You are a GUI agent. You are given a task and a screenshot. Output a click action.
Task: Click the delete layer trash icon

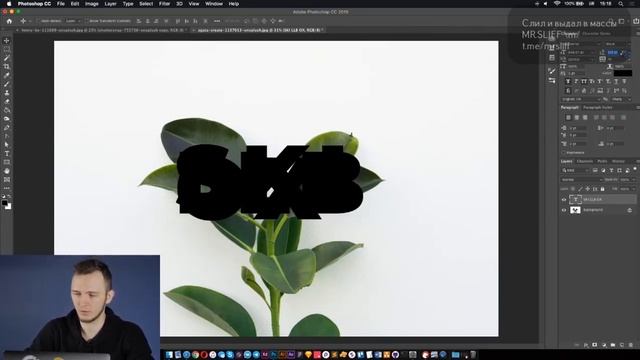(x=631, y=345)
